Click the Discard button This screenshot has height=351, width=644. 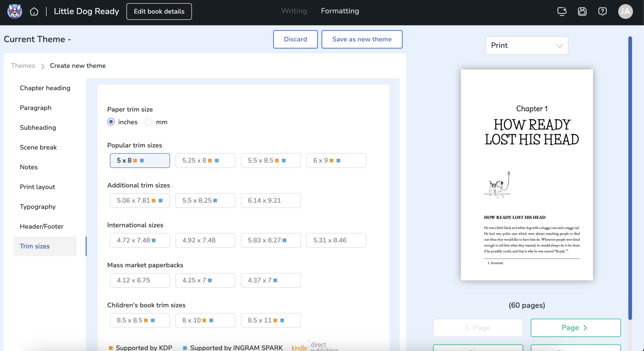click(x=295, y=39)
